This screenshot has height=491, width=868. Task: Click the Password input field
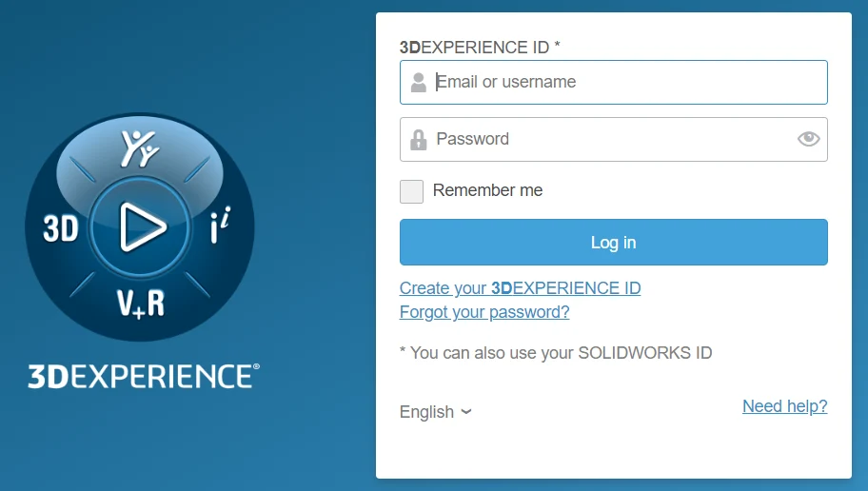tap(613, 140)
